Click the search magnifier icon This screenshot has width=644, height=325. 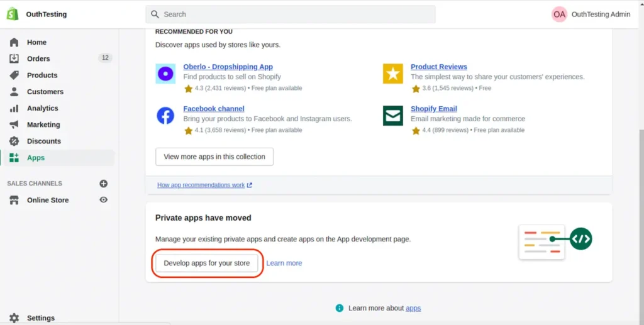pos(155,14)
